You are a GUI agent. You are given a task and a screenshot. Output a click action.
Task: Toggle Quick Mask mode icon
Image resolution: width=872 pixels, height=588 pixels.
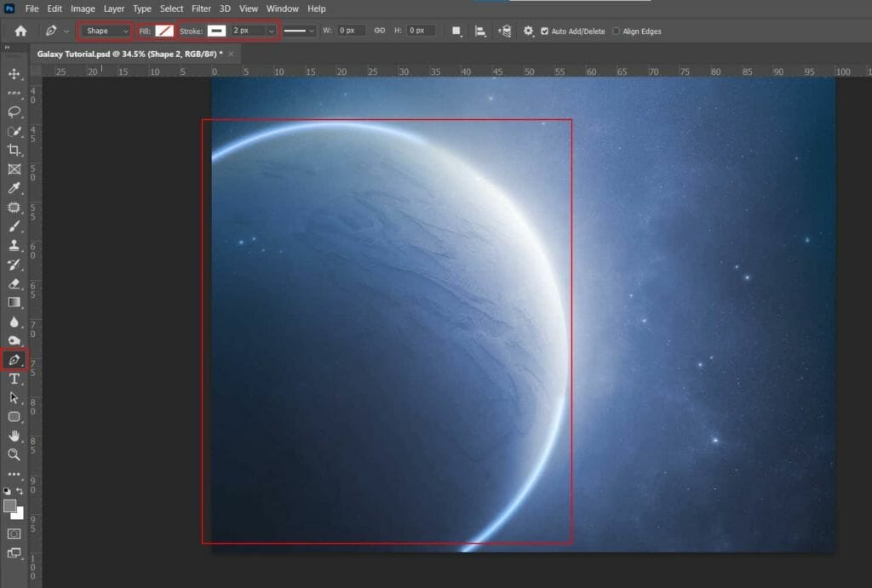click(x=14, y=534)
